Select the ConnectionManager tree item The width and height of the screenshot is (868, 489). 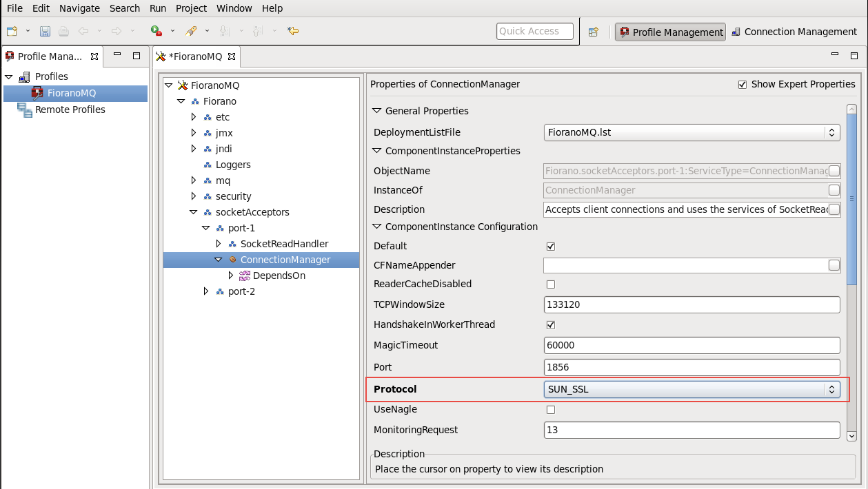285,260
